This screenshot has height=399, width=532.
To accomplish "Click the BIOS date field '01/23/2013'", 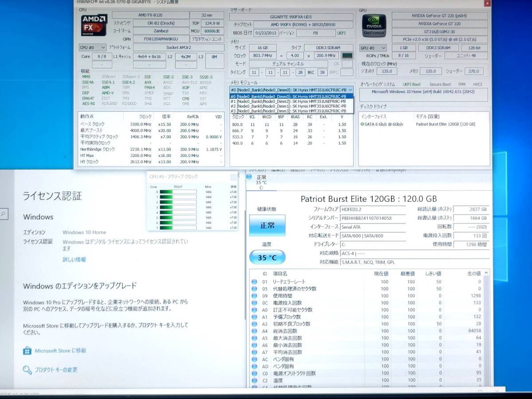I will point(265,33).
